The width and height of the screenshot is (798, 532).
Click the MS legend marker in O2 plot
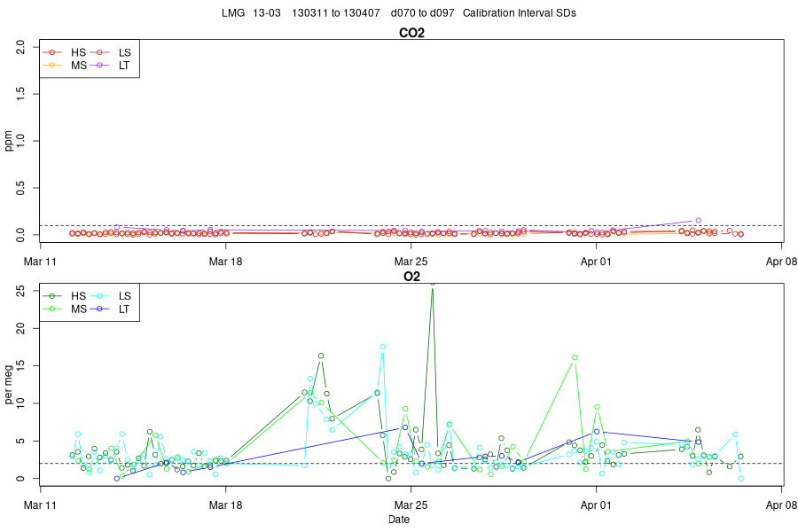point(52,309)
